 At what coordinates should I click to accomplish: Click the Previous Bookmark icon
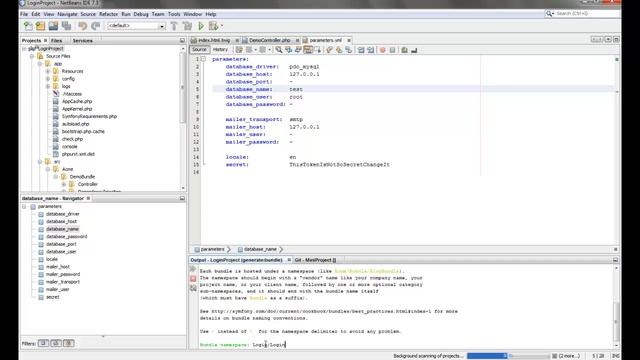tap(329, 50)
